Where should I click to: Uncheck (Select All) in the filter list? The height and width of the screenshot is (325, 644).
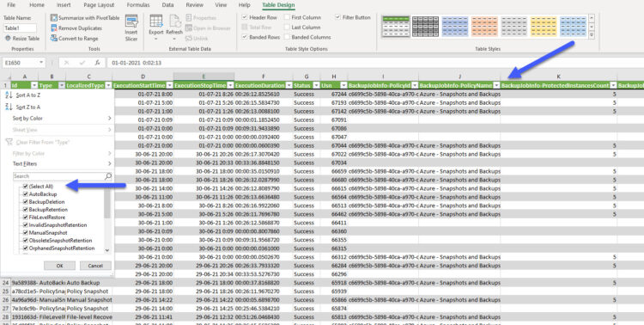click(x=26, y=187)
